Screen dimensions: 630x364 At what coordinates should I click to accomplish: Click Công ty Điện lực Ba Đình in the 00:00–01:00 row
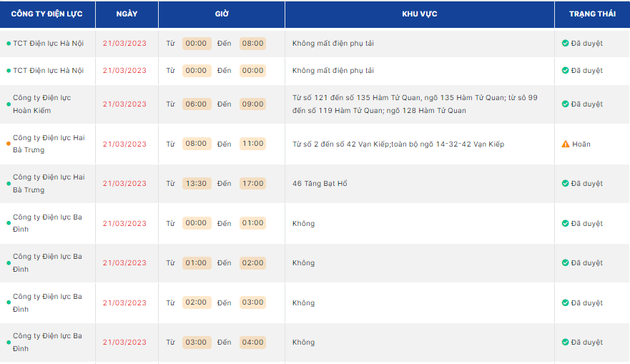pyautogui.click(x=47, y=223)
